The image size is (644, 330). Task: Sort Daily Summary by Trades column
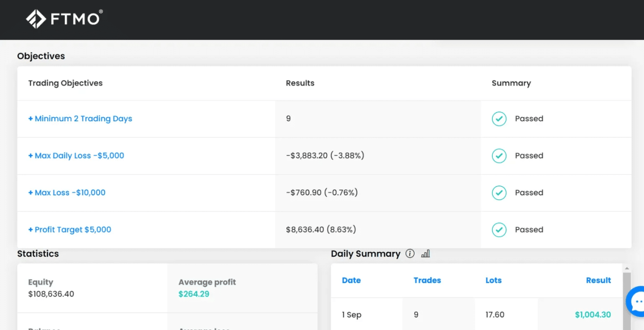click(x=427, y=280)
